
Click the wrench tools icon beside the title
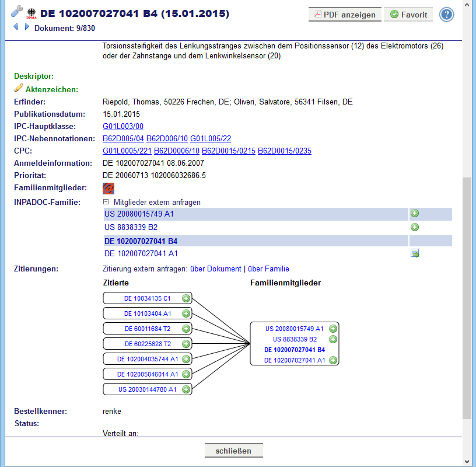click(x=17, y=11)
